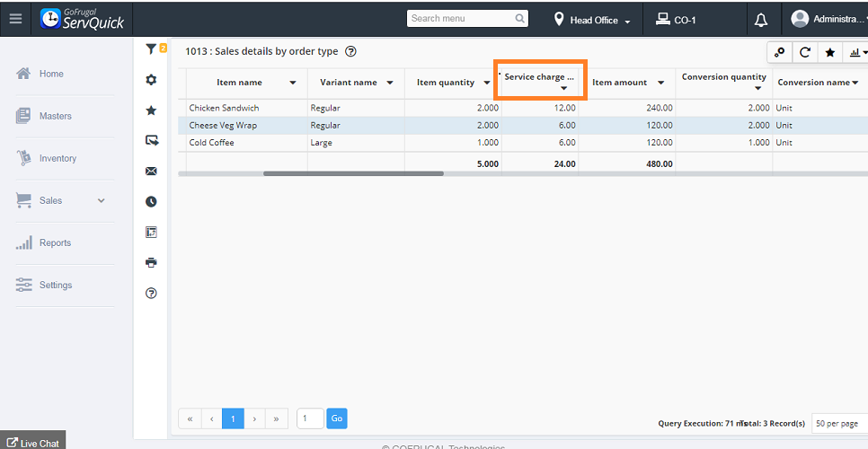Screen dimensions: 868x449
Task: Open Item quantity column dropdown
Action: coord(487,83)
